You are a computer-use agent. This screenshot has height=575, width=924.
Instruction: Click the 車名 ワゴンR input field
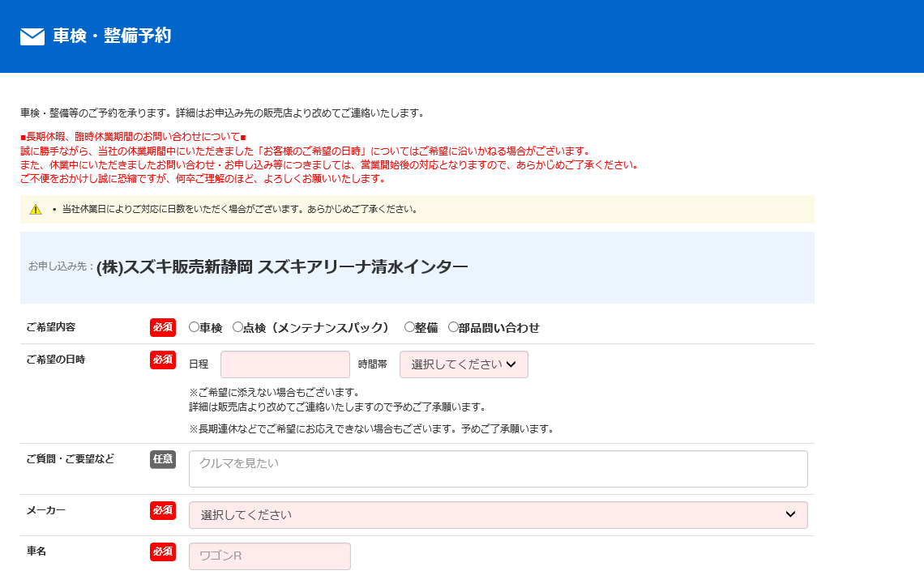(270, 556)
